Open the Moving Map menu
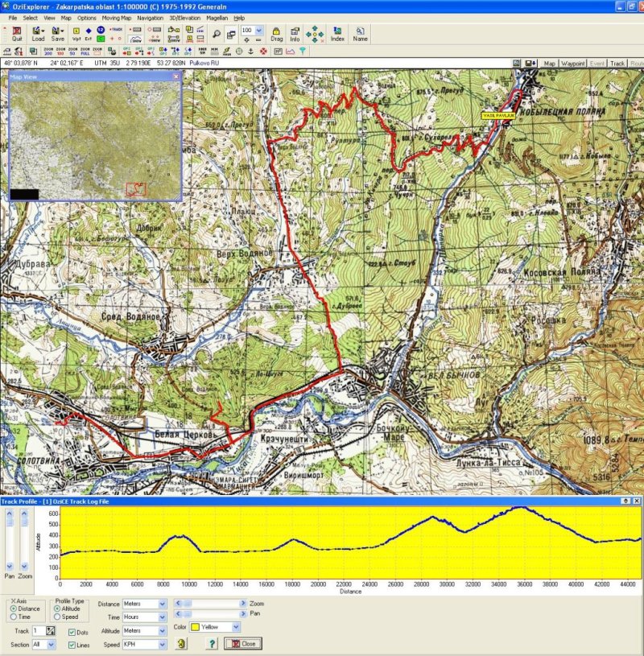Image resolution: width=644 pixels, height=656 pixels. 116,17
